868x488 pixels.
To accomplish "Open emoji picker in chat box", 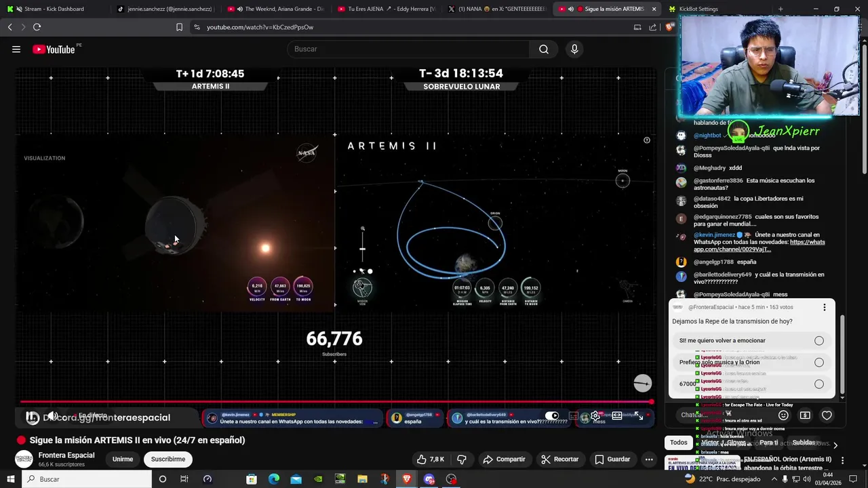I will [783, 415].
